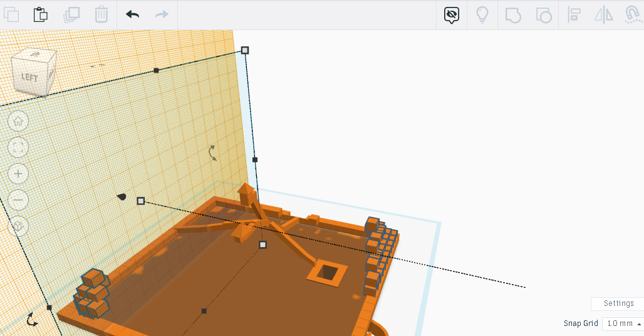
Task: Zoom out with minus button
Action: pyautogui.click(x=18, y=200)
